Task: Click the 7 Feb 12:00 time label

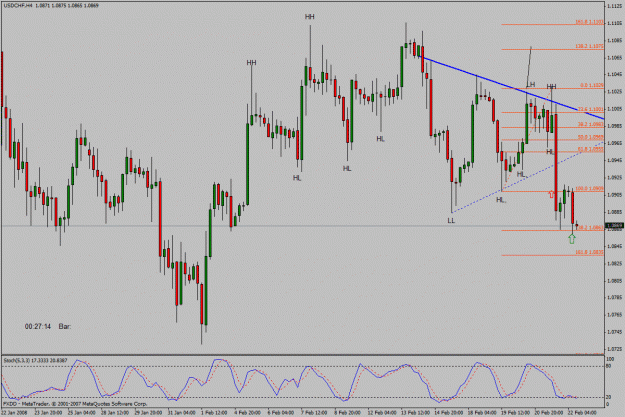Action: pos(314,413)
